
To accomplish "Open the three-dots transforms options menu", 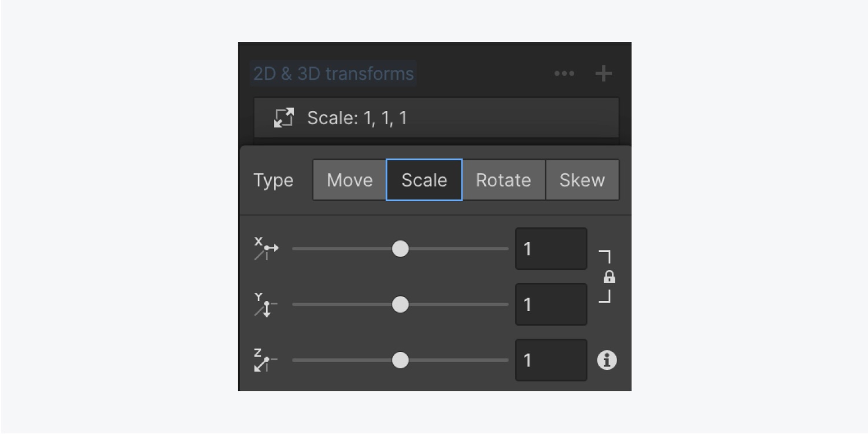I will tap(564, 73).
